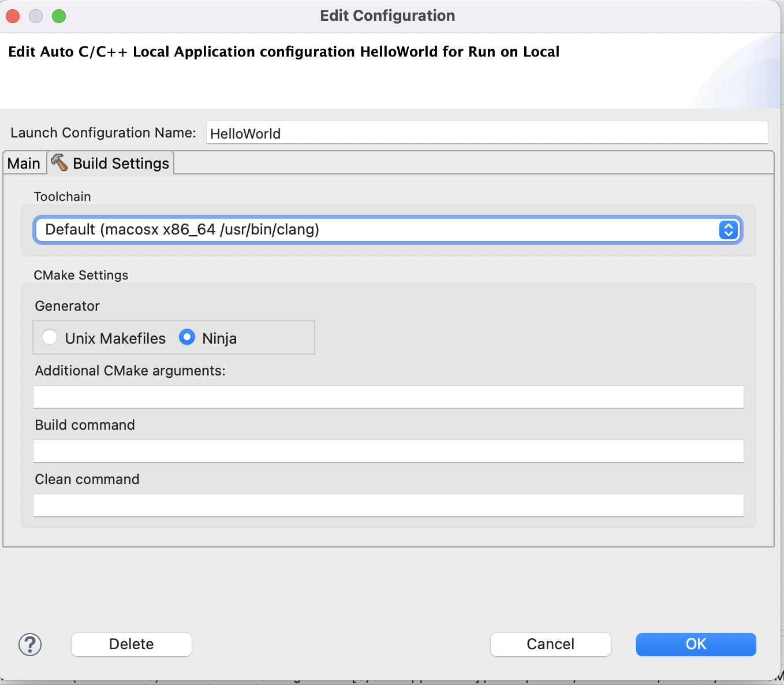784x685 pixels.
Task: Click the red close window button
Action: click(13, 16)
